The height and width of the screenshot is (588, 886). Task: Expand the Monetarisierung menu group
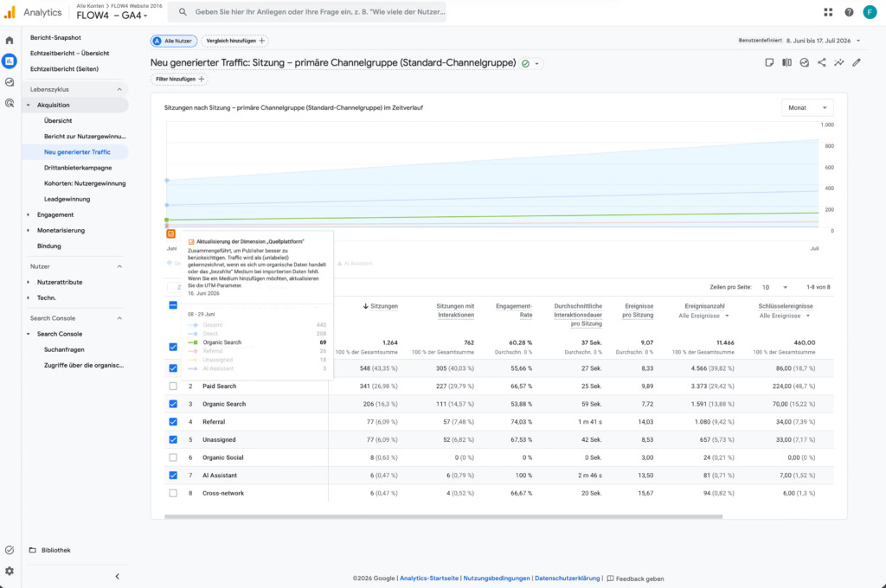pos(29,231)
